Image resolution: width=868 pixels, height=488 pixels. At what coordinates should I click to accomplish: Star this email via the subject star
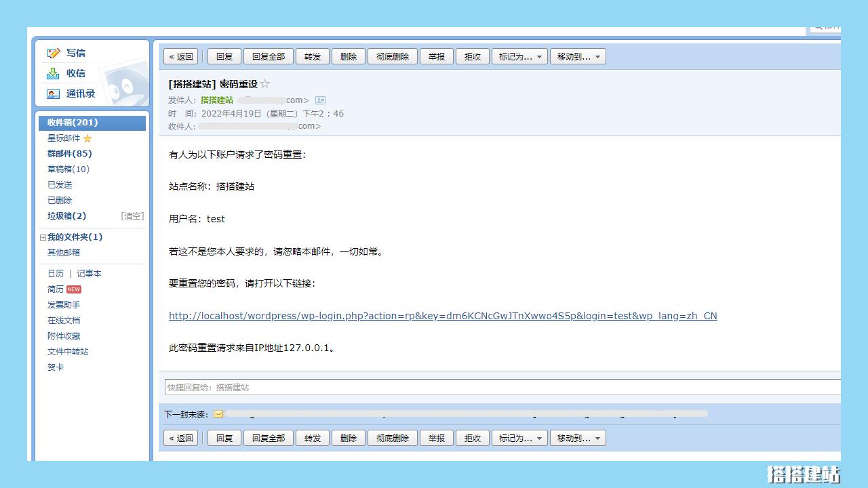click(264, 83)
